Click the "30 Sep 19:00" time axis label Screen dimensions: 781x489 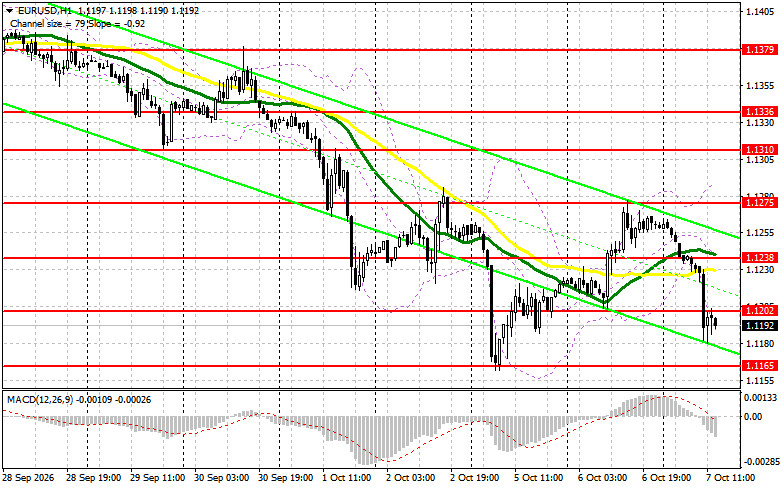285,478
